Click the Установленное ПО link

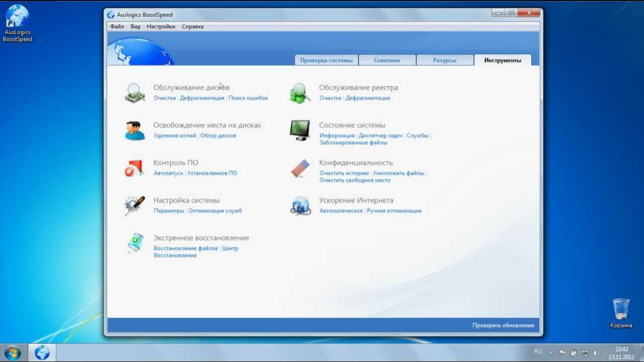tap(212, 173)
